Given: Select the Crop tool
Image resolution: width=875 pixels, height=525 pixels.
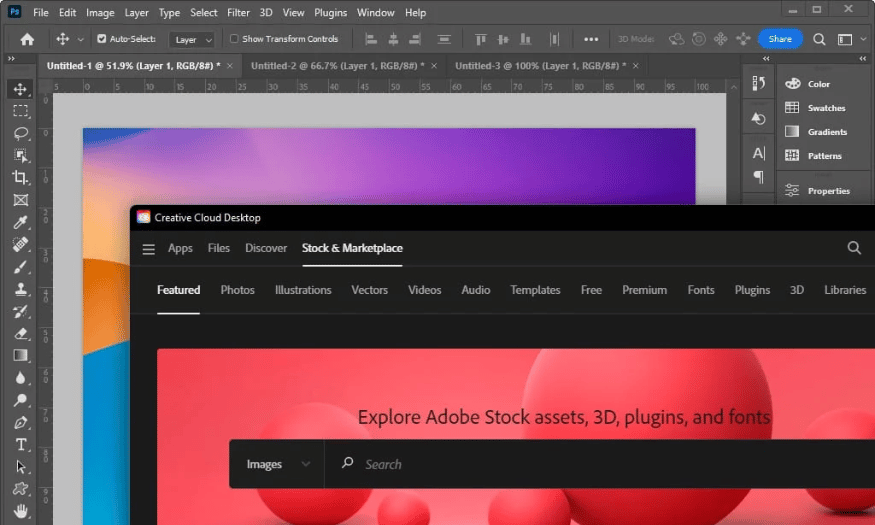Looking at the screenshot, I should pyautogui.click(x=21, y=177).
